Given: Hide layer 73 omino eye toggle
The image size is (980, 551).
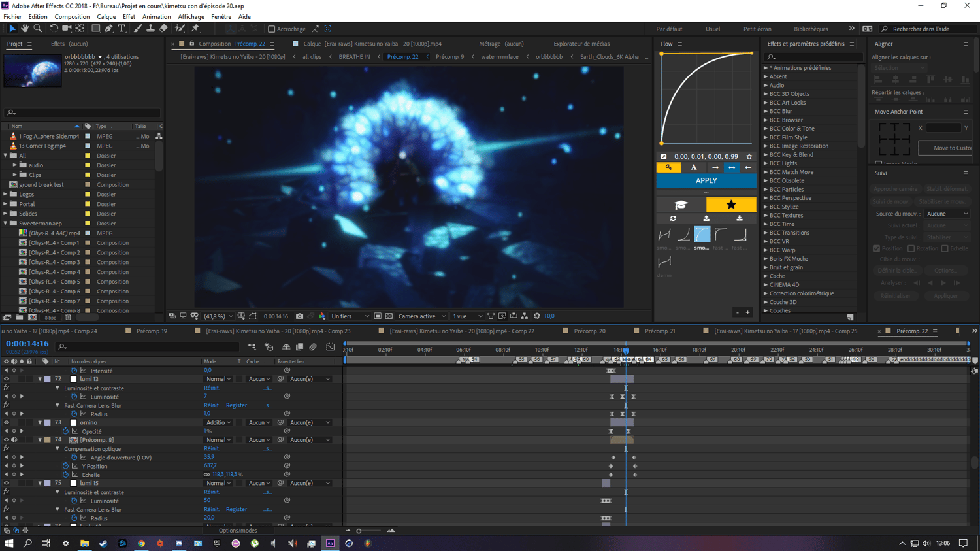Looking at the screenshot, I should pos(7,422).
